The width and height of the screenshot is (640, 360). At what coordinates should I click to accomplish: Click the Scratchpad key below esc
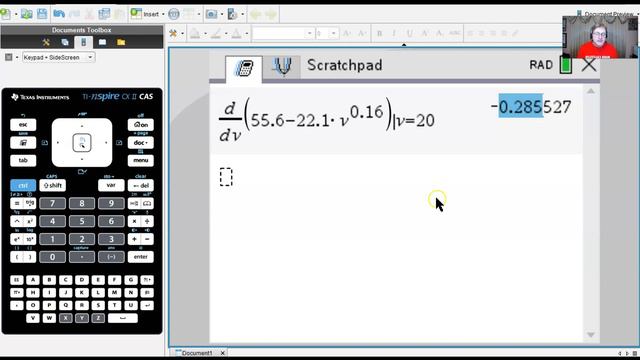point(23,142)
